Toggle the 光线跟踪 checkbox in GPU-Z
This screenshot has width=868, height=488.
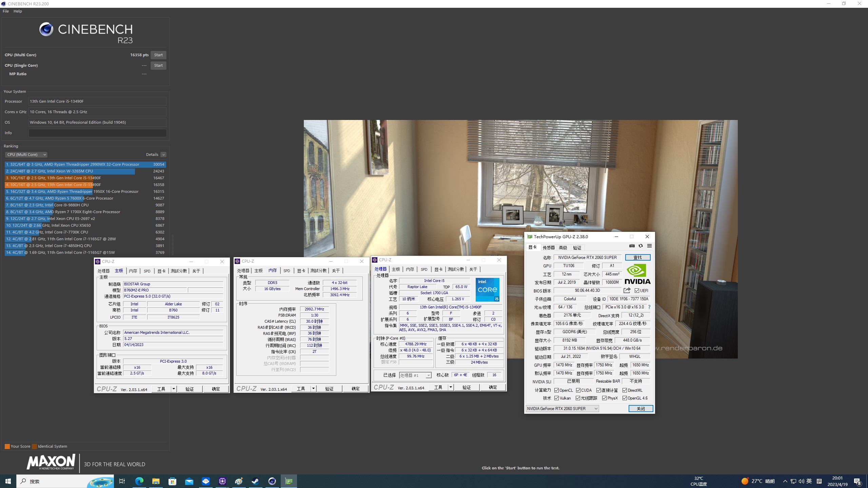pyautogui.click(x=578, y=398)
